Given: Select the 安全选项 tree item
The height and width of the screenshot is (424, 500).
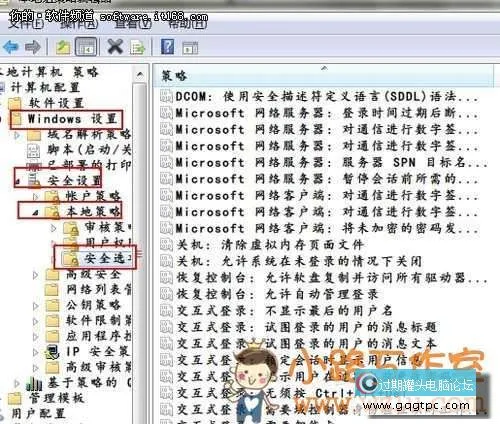Looking at the screenshot, I should point(107,258).
